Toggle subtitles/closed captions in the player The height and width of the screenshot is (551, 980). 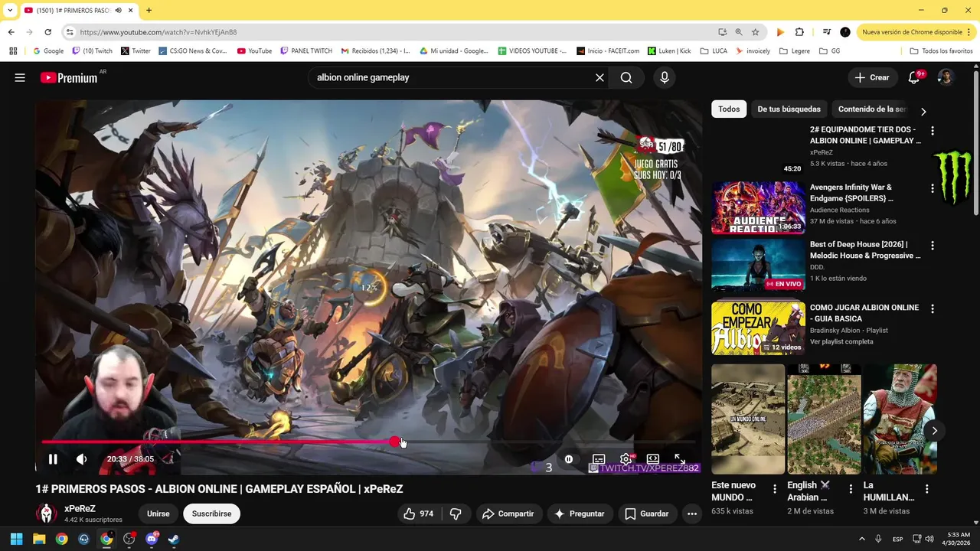coord(599,459)
